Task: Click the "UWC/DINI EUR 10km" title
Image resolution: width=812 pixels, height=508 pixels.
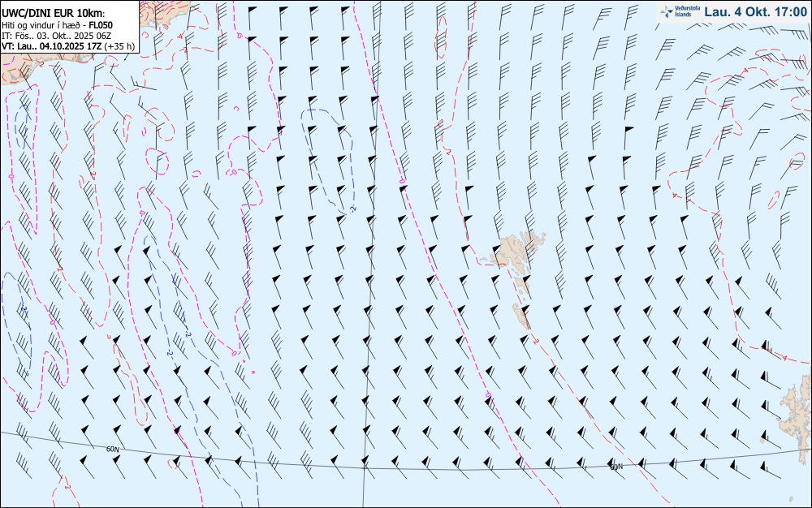Action: tap(53, 14)
